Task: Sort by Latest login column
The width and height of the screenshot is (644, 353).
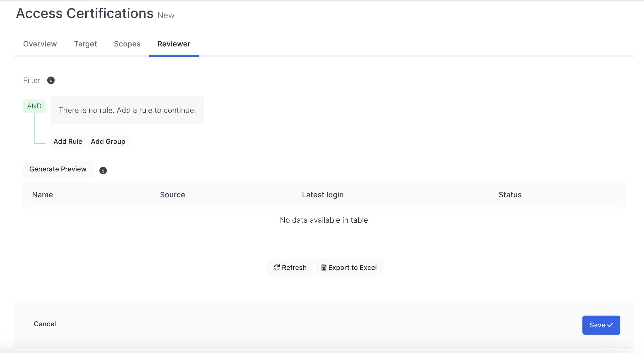Action: (323, 195)
